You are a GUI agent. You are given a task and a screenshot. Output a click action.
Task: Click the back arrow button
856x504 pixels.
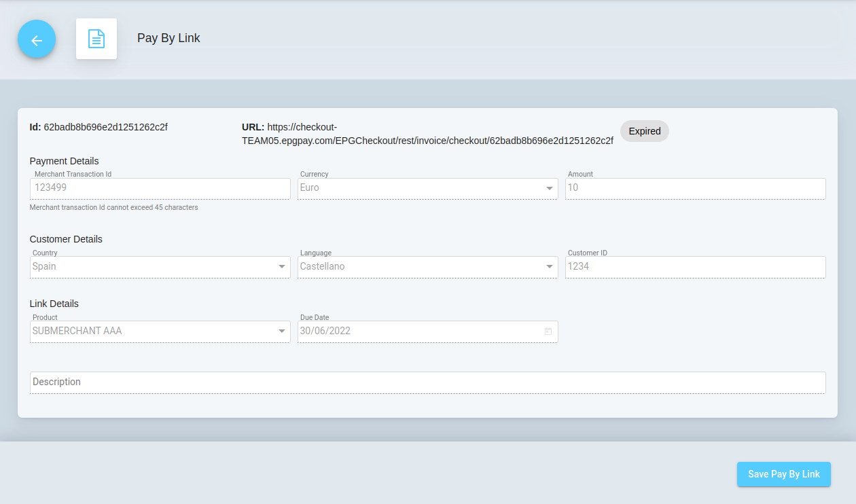click(37, 39)
